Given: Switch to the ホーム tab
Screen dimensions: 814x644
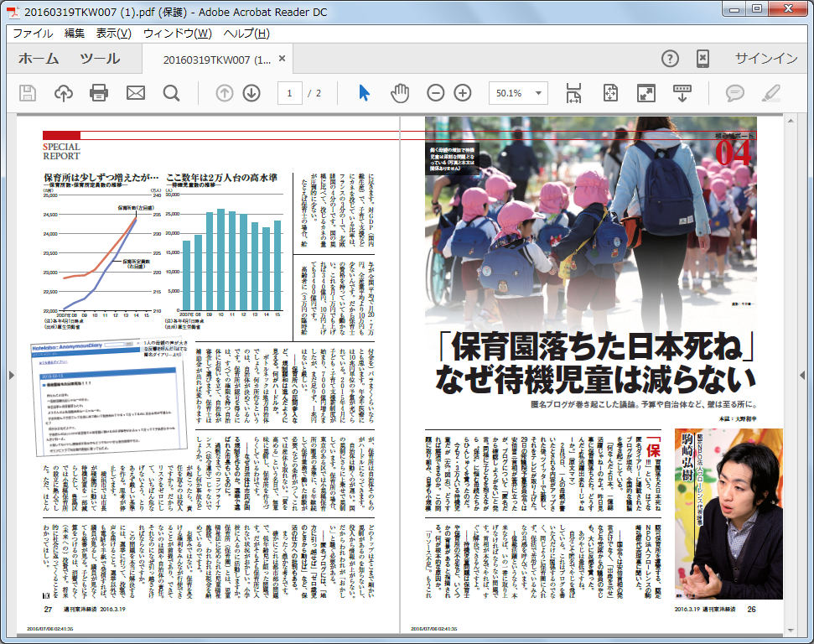Looking at the screenshot, I should 39,59.
